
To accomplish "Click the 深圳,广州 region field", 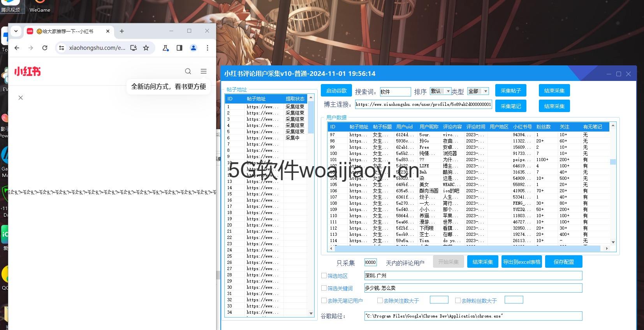I will [473, 276].
